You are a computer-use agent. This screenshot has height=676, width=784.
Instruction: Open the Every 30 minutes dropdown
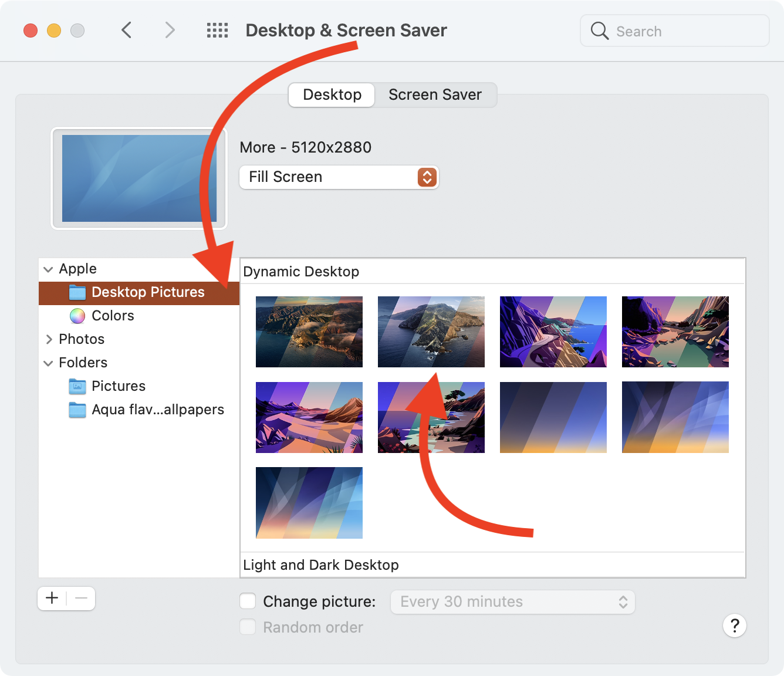pyautogui.click(x=513, y=602)
